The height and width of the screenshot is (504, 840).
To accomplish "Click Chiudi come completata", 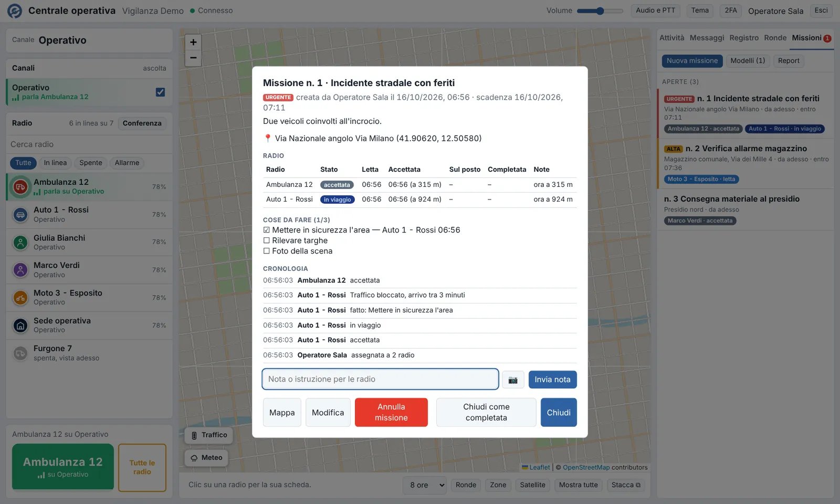I will [486, 412].
